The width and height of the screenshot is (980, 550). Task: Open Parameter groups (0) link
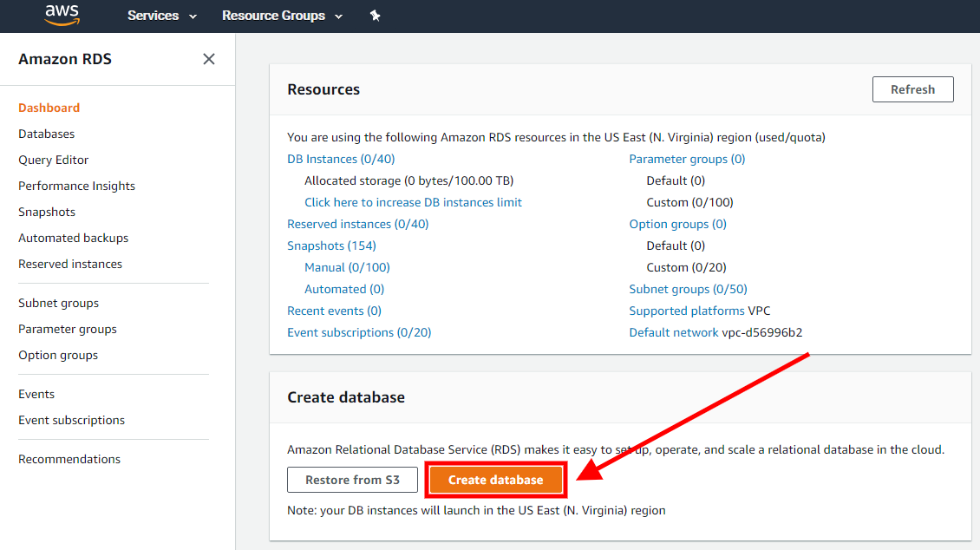point(687,159)
